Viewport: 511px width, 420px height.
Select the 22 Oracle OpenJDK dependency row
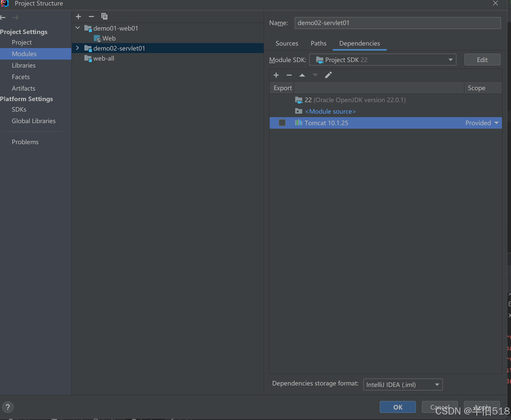tap(386, 100)
